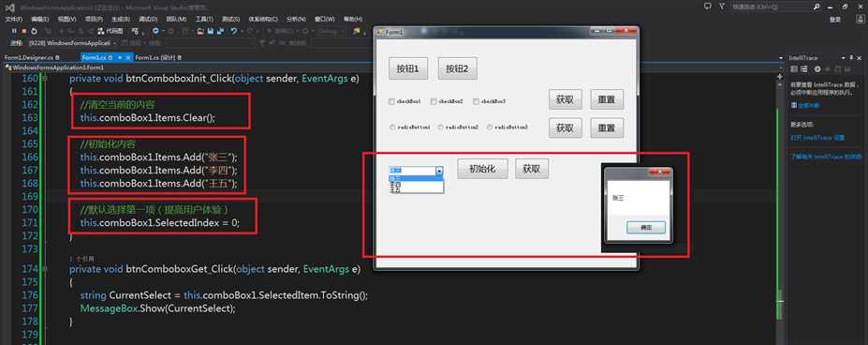Toggle checkBox2 in Form1
The height and width of the screenshot is (345, 868).
(434, 101)
